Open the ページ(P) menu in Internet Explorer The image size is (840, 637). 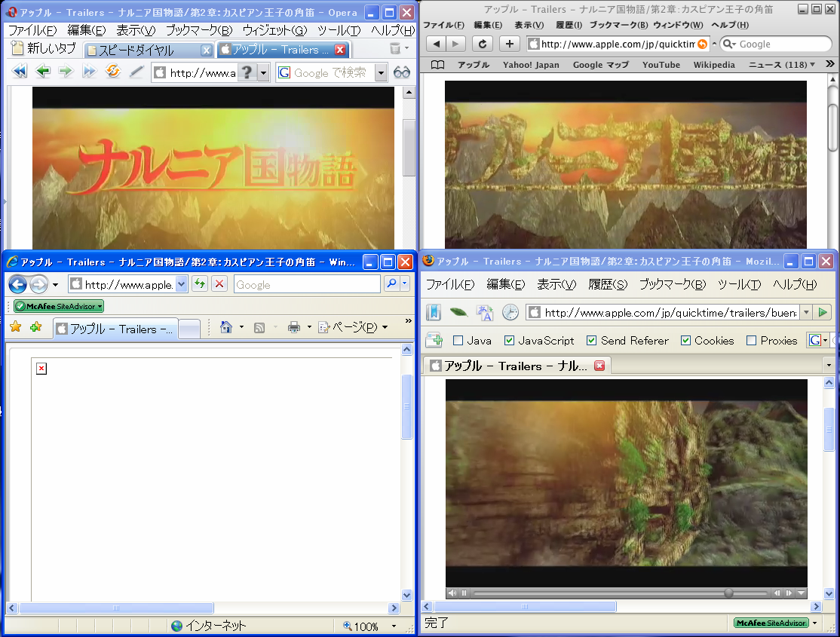352,327
